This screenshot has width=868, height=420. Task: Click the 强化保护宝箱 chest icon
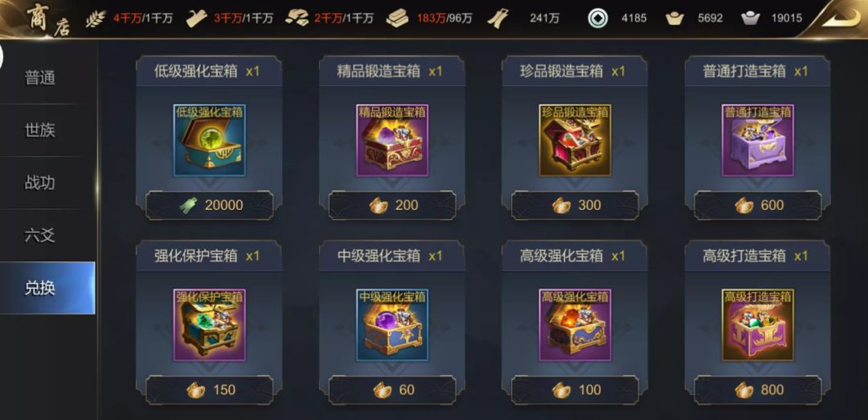(x=209, y=325)
